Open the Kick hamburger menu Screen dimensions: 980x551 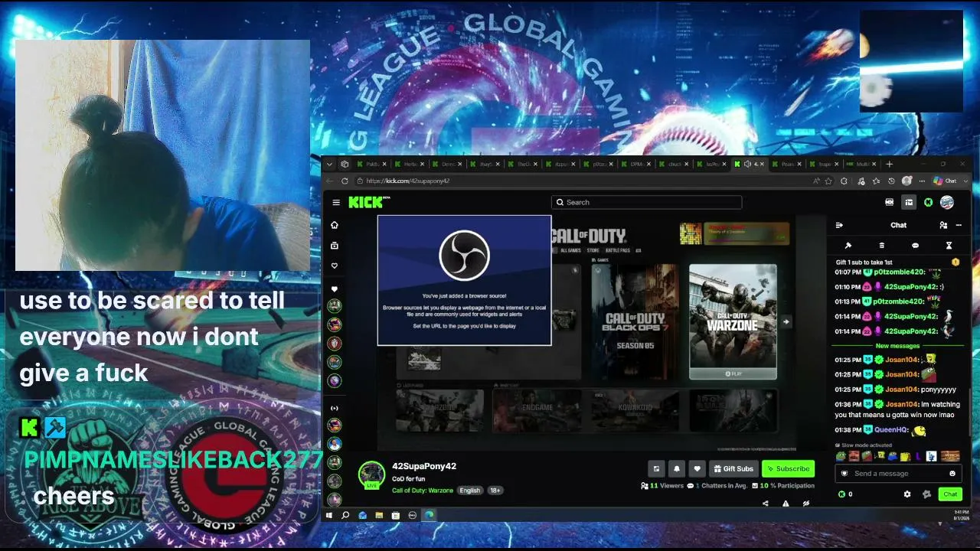336,203
